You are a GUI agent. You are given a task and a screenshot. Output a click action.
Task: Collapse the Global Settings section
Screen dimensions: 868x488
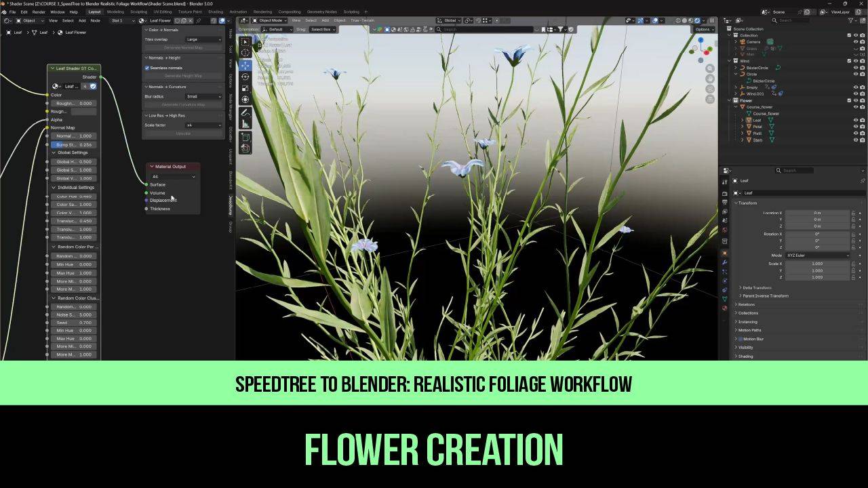click(x=73, y=152)
